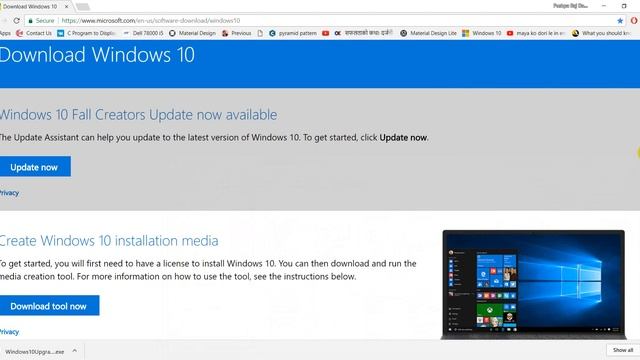Open the Material Design Lite bookmark
Screen dimensions: 640x360
[428, 33]
